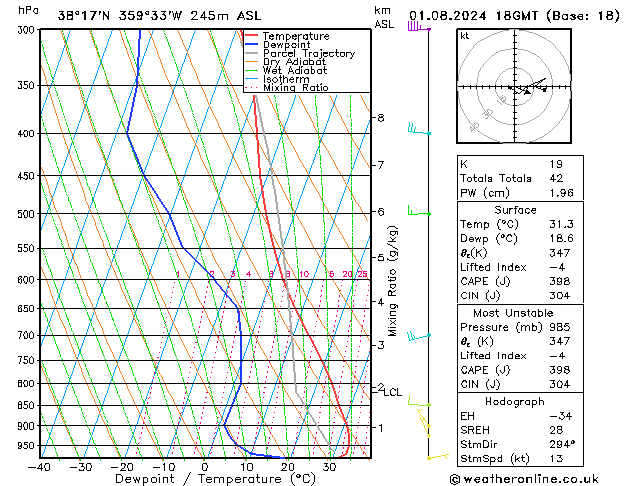Click the Most Unstable Lifted Index row
The image size is (629, 486).
pyautogui.click(x=520, y=356)
